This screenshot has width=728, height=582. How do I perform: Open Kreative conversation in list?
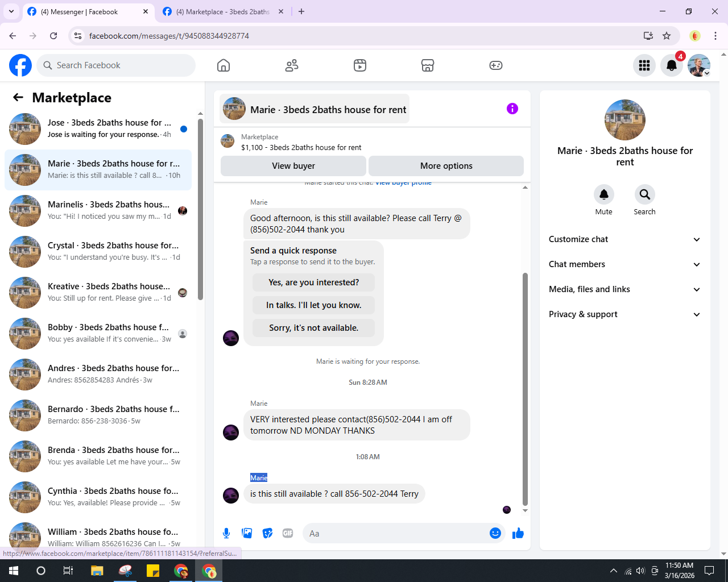tap(98, 293)
